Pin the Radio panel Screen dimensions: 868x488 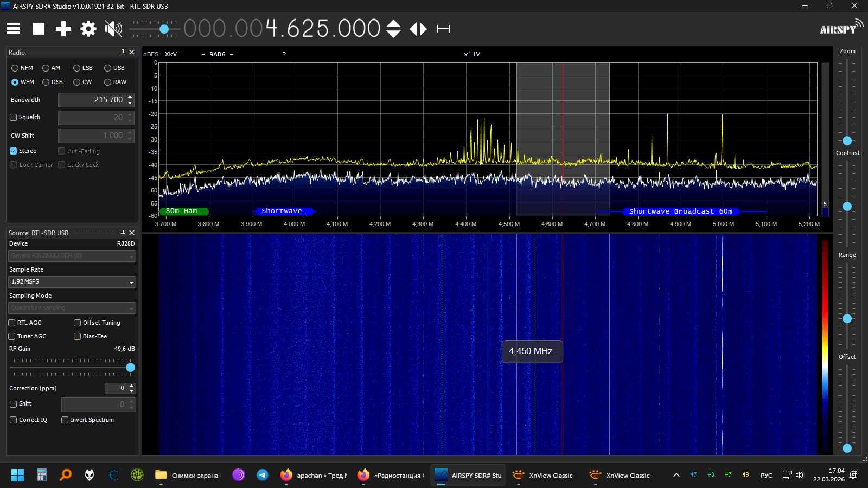pos(123,52)
